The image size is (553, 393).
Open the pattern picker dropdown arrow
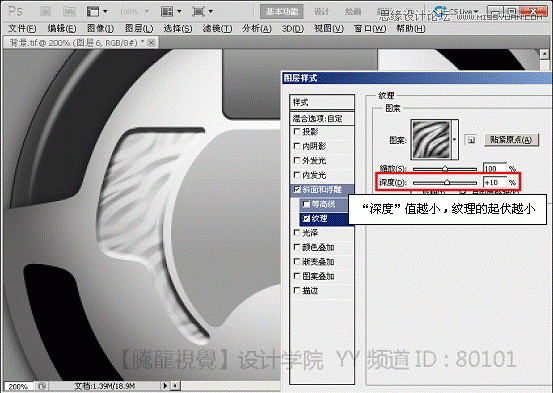coord(455,140)
